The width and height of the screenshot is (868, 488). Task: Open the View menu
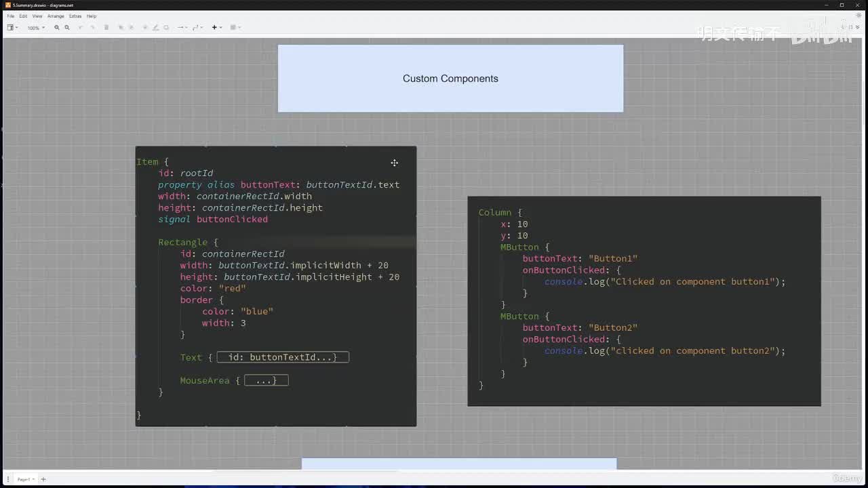coord(37,16)
